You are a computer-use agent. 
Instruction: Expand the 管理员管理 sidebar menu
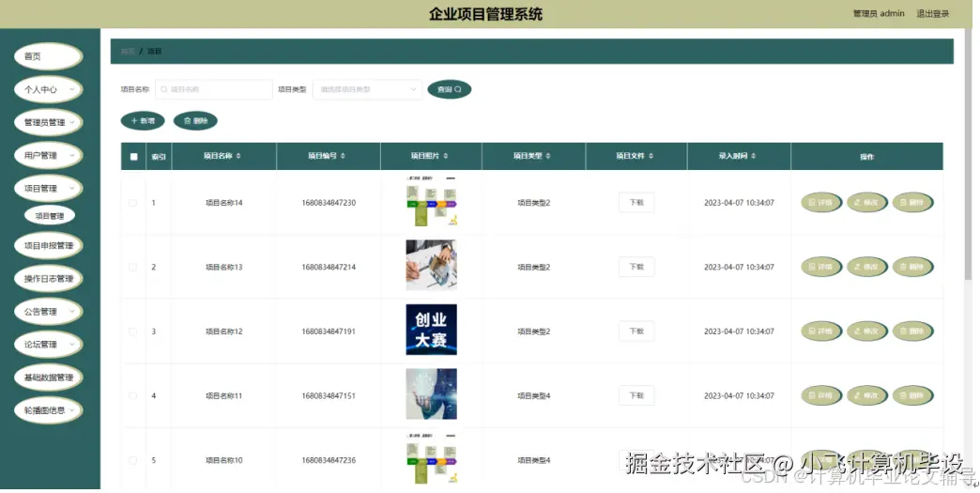[48, 122]
